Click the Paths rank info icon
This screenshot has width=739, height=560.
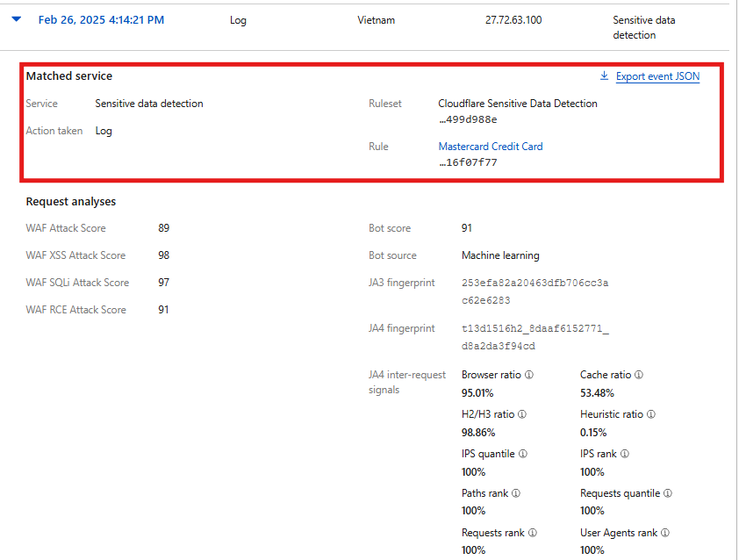click(x=516, y=493)
